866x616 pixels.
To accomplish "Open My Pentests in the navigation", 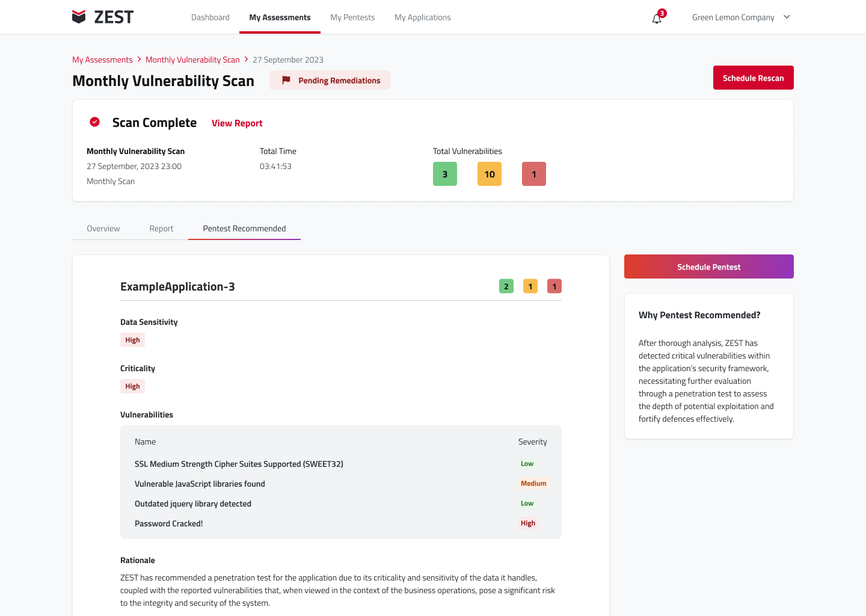I will click(352, 17).
